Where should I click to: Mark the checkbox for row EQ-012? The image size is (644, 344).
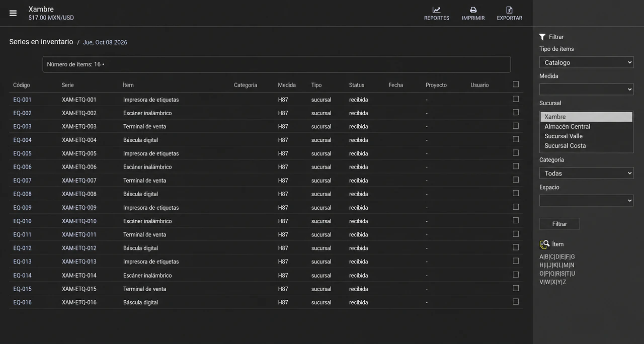pyautogui.click(x=516, y=247)
